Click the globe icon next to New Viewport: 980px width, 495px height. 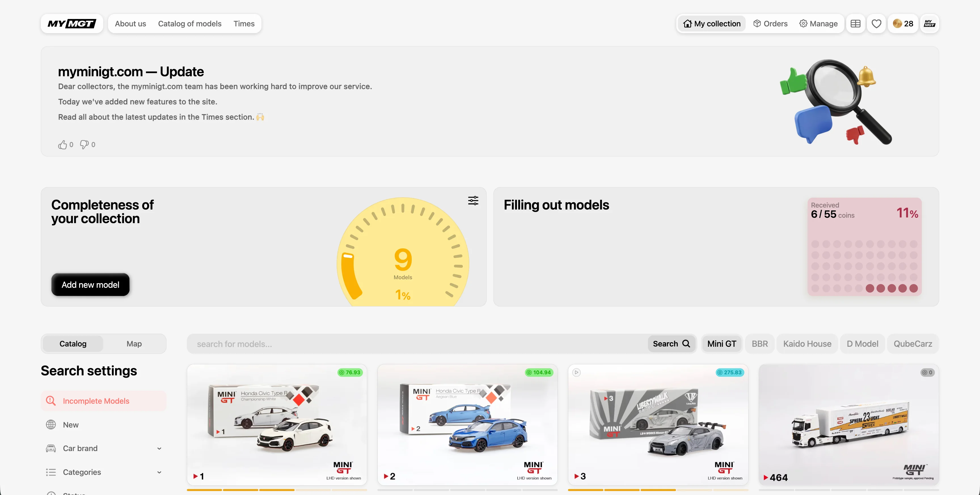tap(50, 425)
